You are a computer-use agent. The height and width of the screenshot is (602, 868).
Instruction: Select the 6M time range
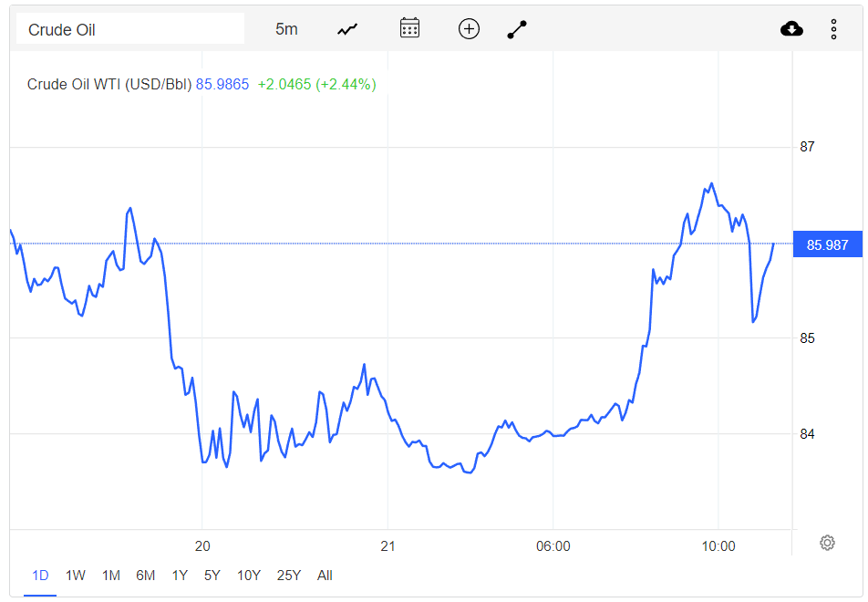tap(146, 576)
